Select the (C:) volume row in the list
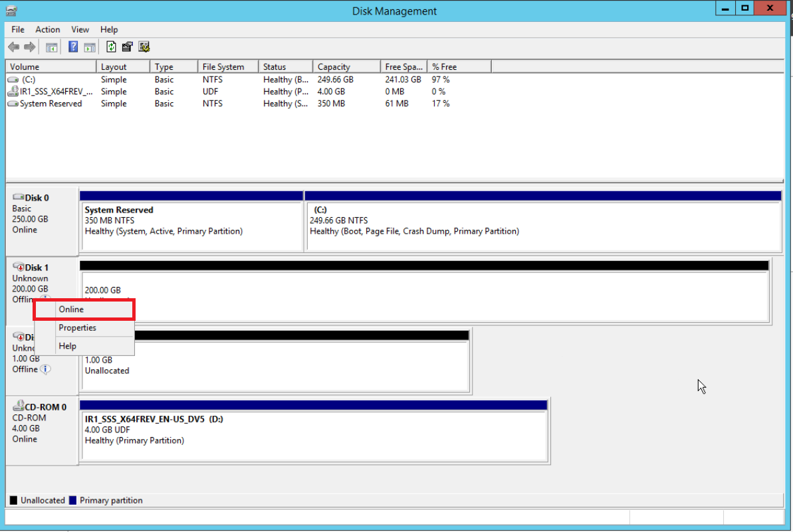Image resolution: width=793 pixels, height=532 pixels. (x=28, y=80)
